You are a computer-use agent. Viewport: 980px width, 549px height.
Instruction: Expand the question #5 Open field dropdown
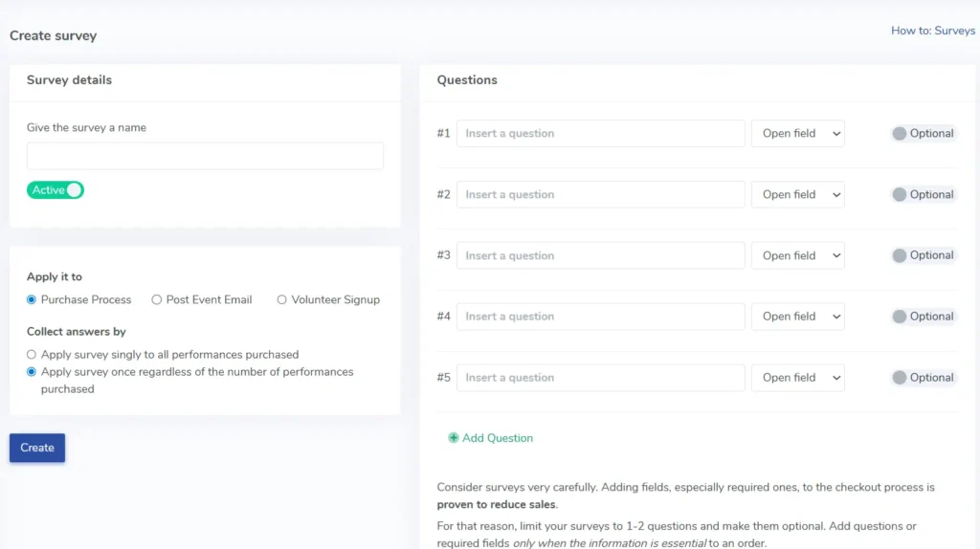tap(797, 378)
